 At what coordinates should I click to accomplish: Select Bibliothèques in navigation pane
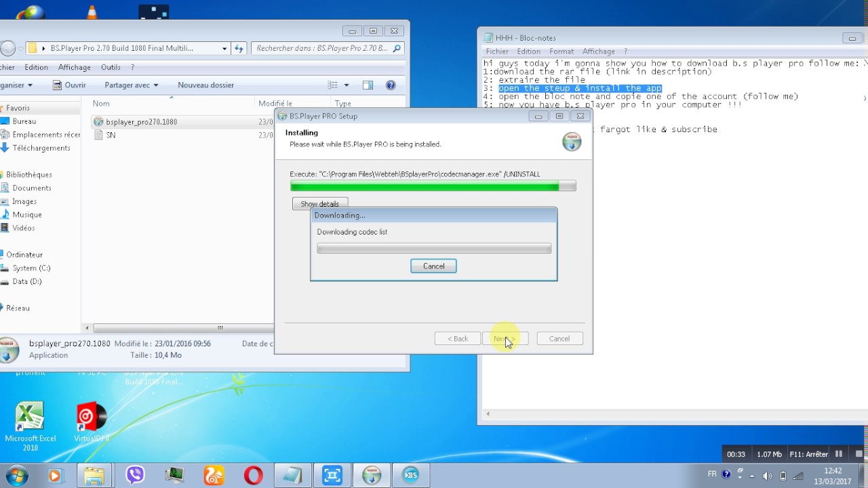[x=28, y=175]
